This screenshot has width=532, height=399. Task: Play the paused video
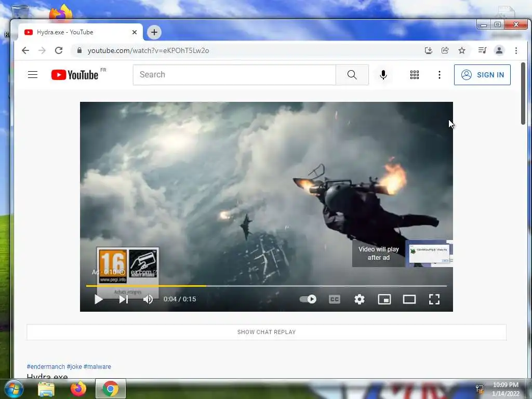point(98,299)
